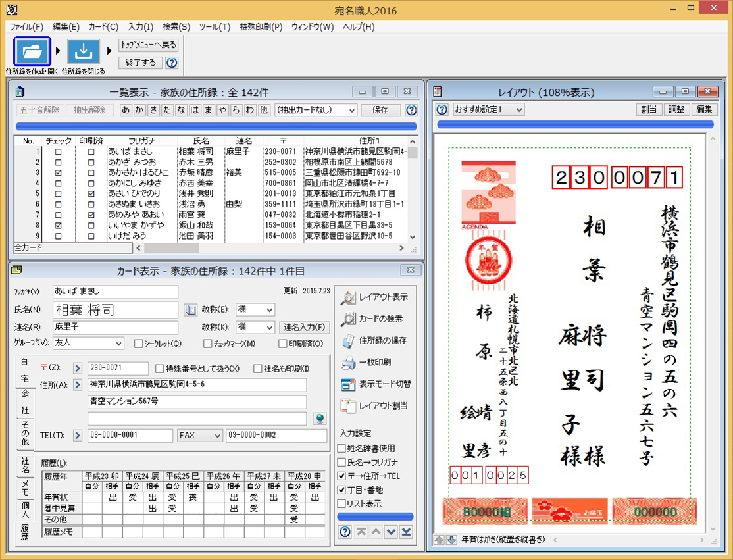This screenshot has height=560, width=733.
Task: Disable 丁目・番地 checkbox
Action: click(x=341, y=490)
